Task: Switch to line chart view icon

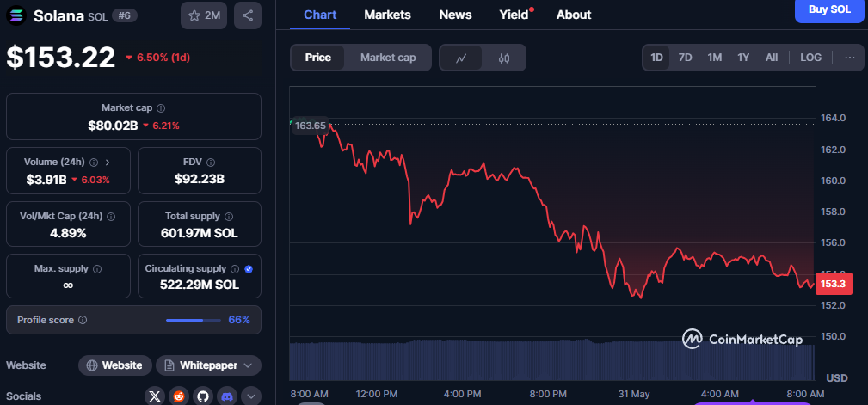Action: pyautogui.click(x=460, y=58)
